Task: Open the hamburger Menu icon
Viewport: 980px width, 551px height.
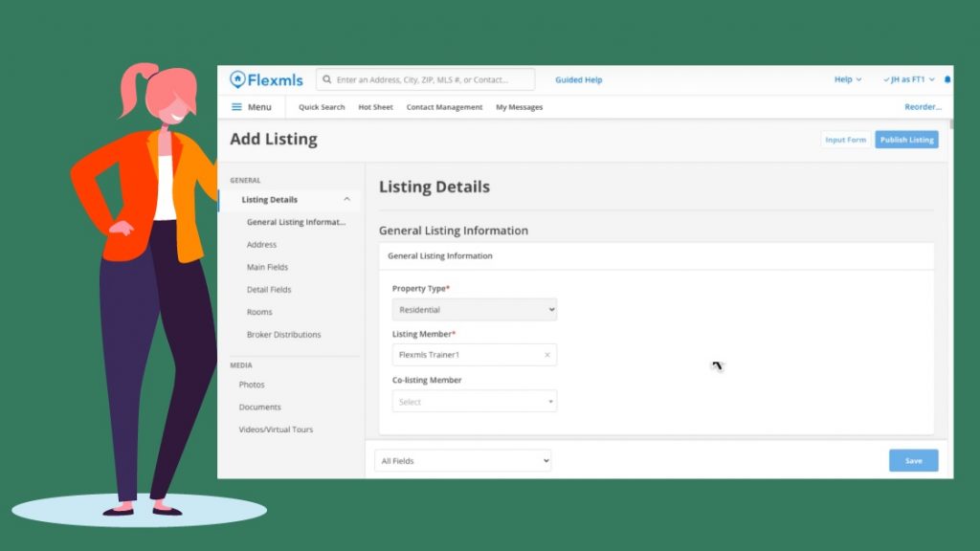Action: tap(236, 107)
